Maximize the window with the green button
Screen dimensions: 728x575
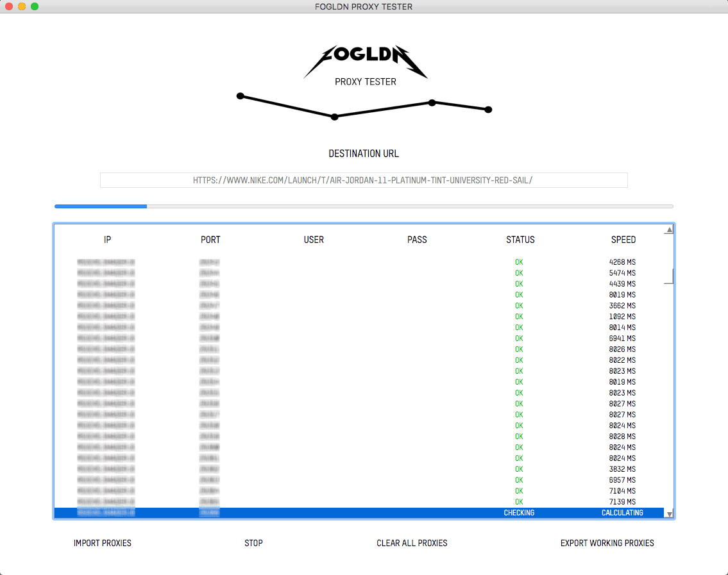(35, 6)
